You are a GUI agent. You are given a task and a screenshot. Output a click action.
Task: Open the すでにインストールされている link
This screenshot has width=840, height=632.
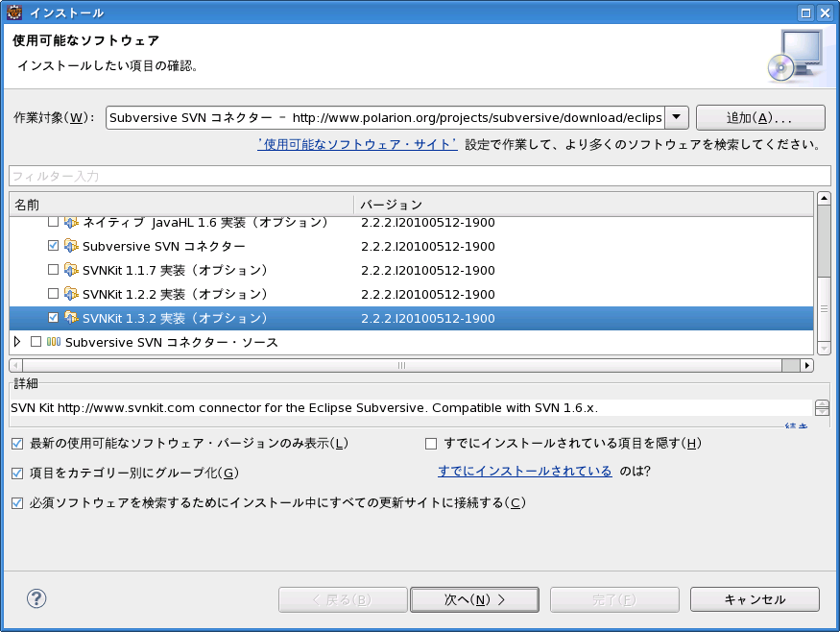[525, 472]
